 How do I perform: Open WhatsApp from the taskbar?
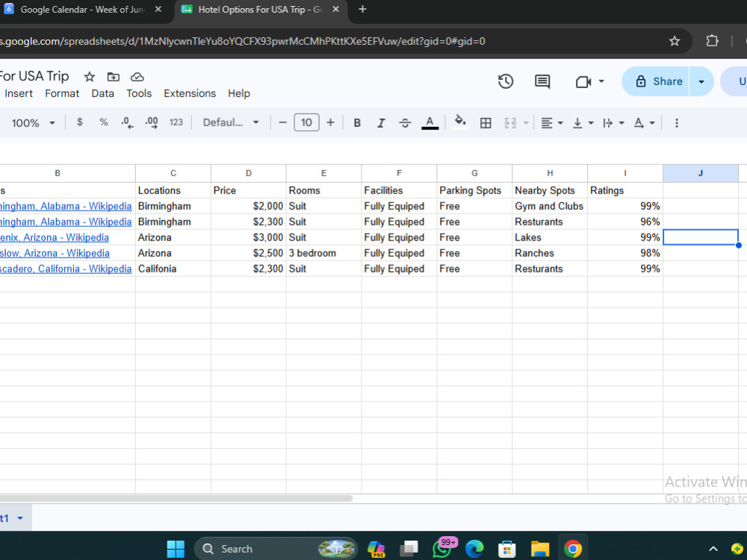[442, 549]
